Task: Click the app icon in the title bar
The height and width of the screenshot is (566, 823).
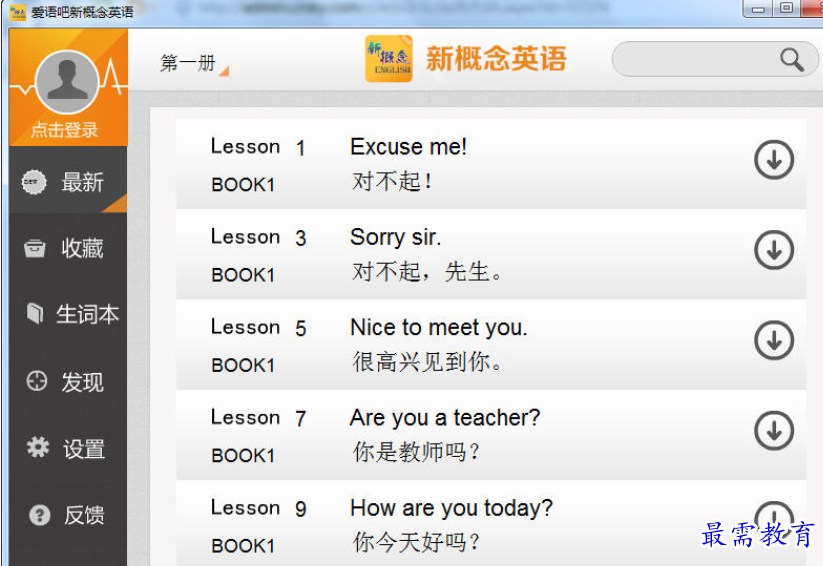Action: (18, 12)
